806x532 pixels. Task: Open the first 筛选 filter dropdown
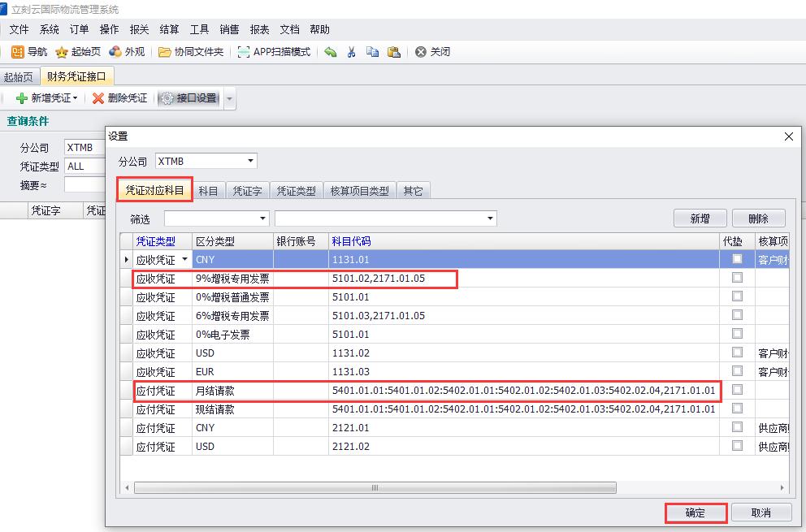(262, 218)
